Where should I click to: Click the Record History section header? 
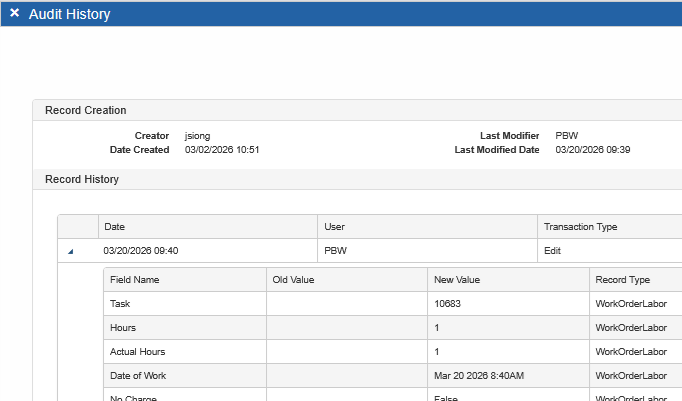tap(82, 180)
